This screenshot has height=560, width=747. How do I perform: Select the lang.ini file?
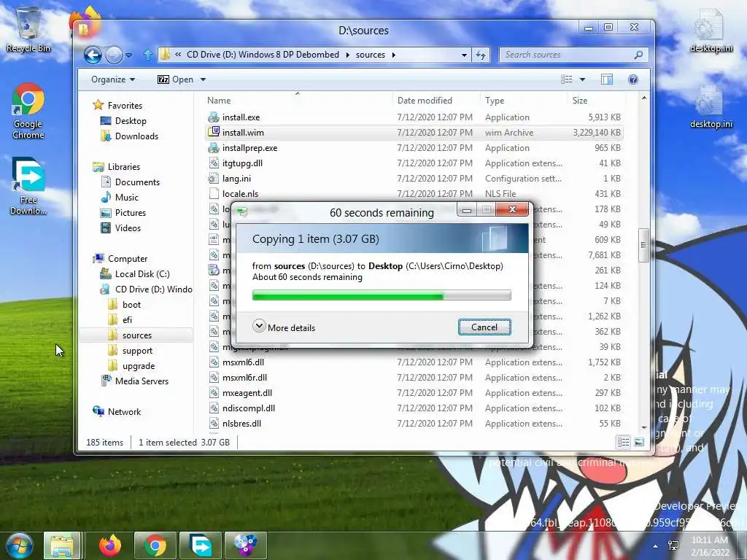(414, 178)
